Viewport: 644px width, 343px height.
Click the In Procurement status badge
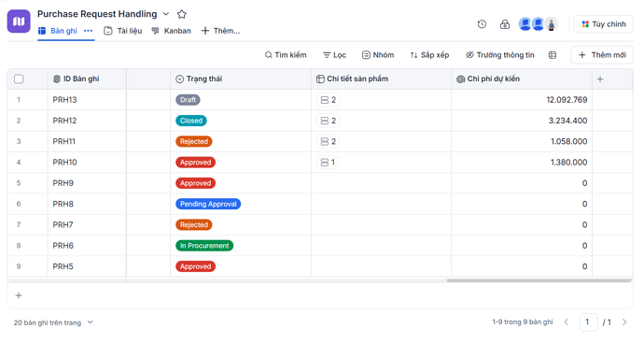[x=204, y=246]
